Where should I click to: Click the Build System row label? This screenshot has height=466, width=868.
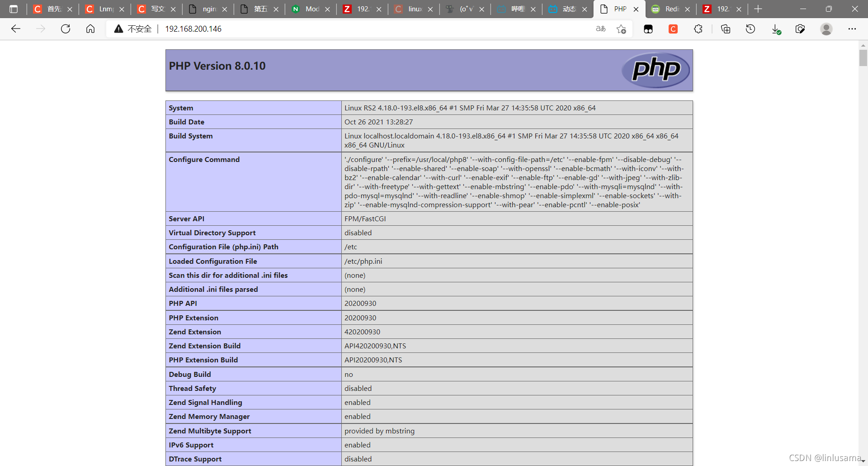tap(190, 136)
